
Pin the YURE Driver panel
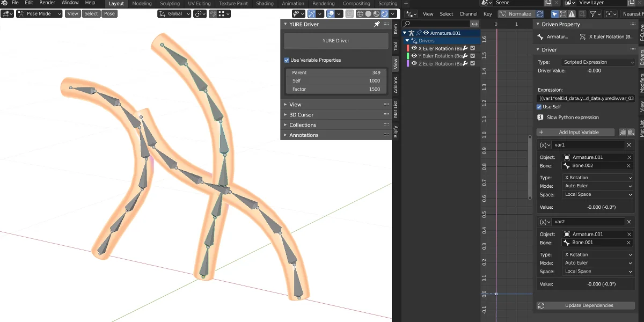point(377,24)
